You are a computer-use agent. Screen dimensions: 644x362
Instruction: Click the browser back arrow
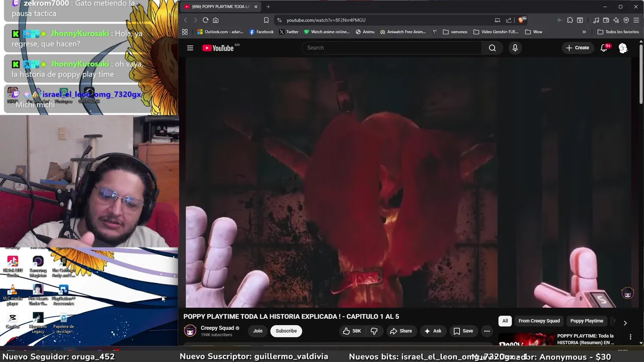coord(185,20)
